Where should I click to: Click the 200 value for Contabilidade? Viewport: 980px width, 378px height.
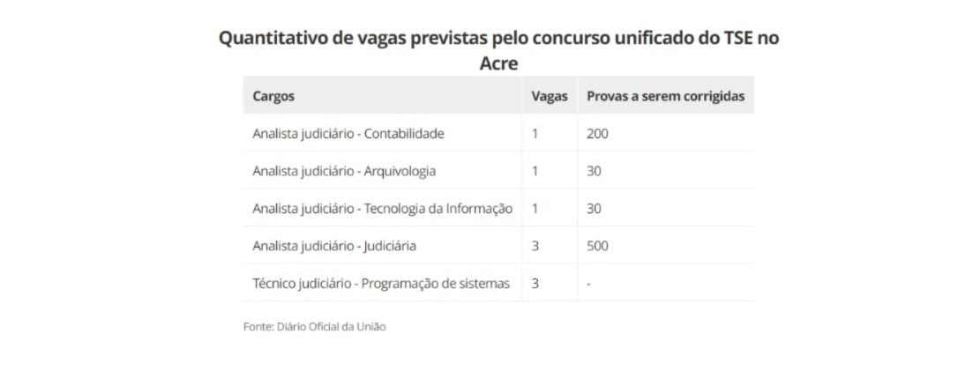tap(597, 133)
